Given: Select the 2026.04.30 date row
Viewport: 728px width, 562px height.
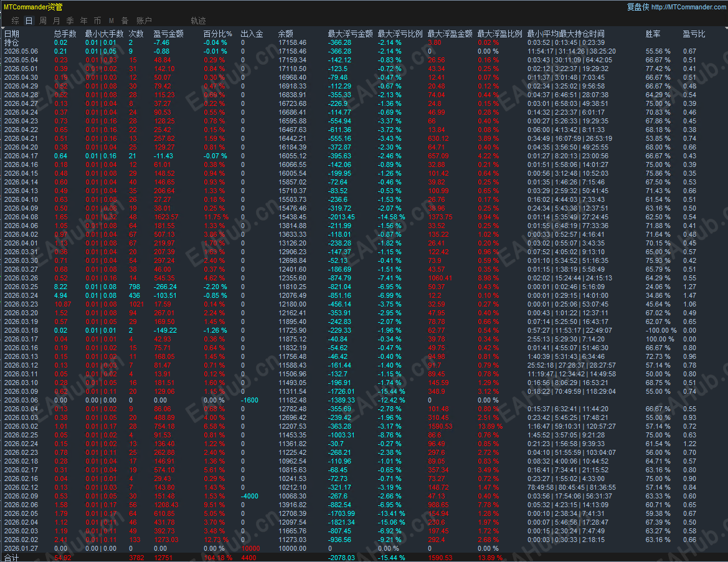Looking at the screenshot, I should (21, 77).
